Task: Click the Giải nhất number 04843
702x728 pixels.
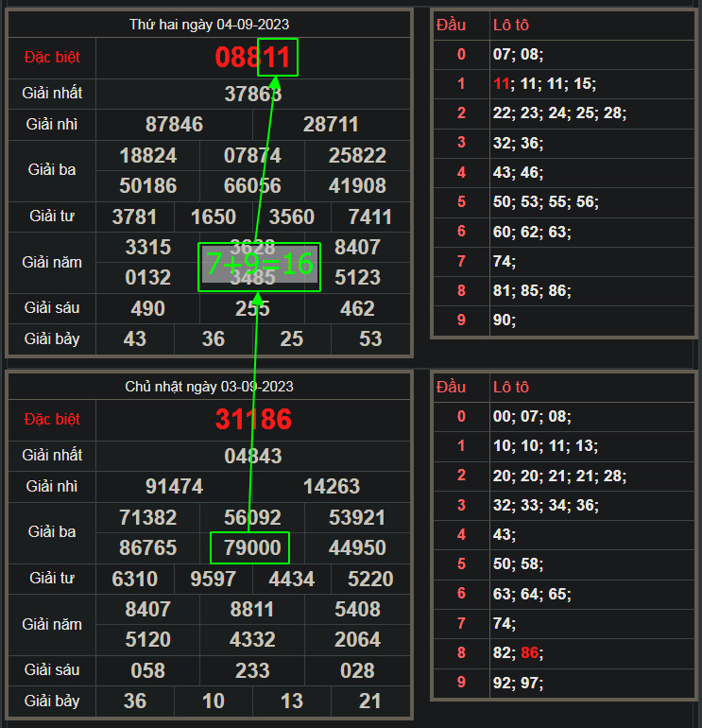Action: (252, 456)
